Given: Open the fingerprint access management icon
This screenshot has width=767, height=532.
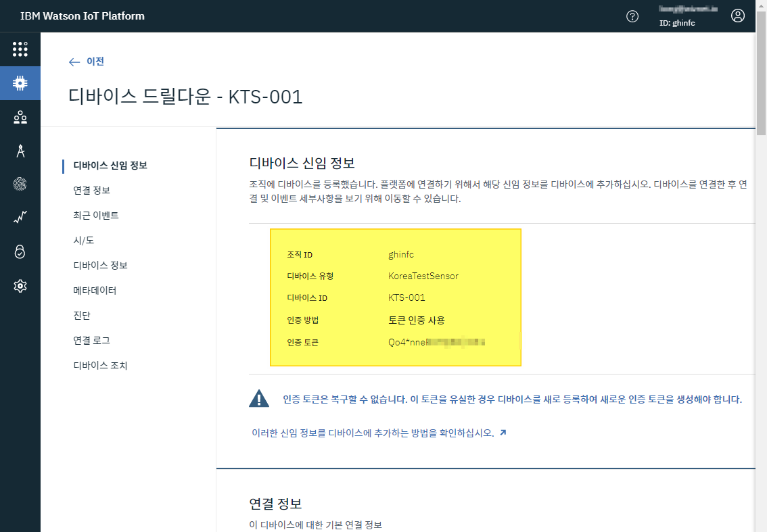Looking at the screenshot, I should 20,184.
